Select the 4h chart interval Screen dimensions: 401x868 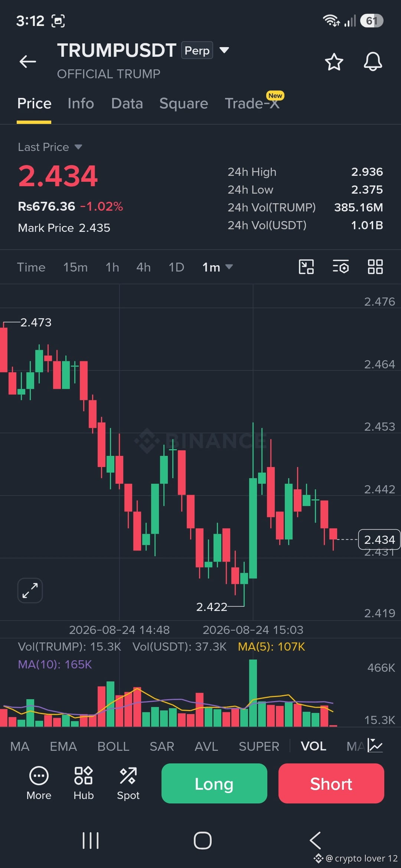coord(143,267)
